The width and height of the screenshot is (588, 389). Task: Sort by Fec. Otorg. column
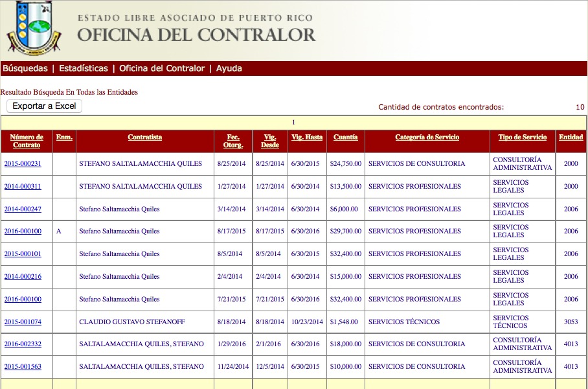pos(233,141)
